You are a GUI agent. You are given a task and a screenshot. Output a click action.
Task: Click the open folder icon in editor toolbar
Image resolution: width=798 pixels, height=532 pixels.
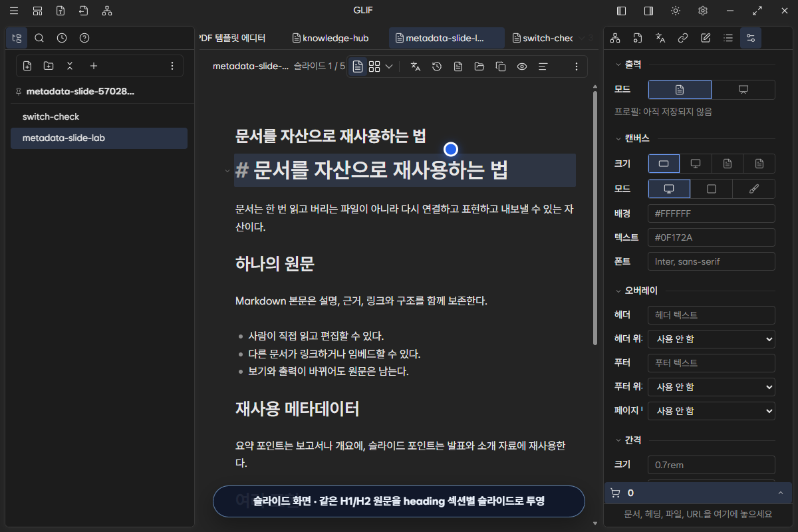click(479, 66)
